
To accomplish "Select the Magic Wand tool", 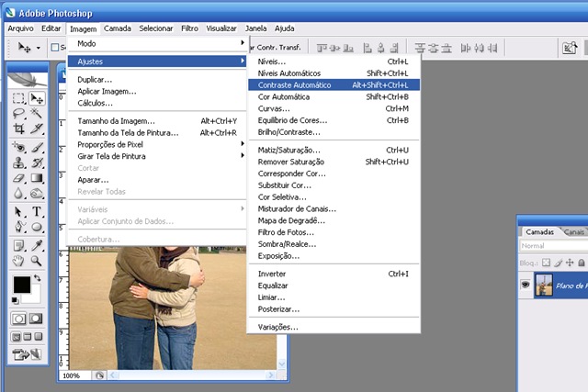I will click(x=37, y=113).
